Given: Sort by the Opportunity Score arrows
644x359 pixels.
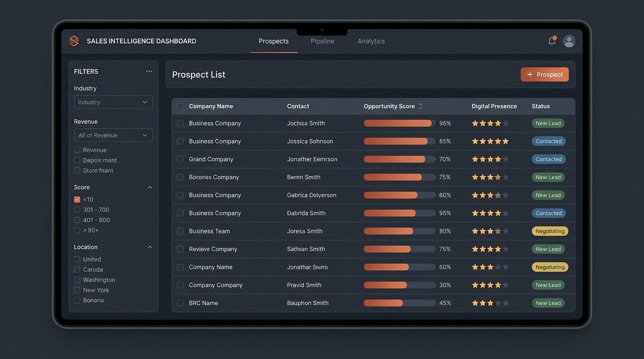Looking at the screenshot, I should pyautogui.click(x=420, y=106).
